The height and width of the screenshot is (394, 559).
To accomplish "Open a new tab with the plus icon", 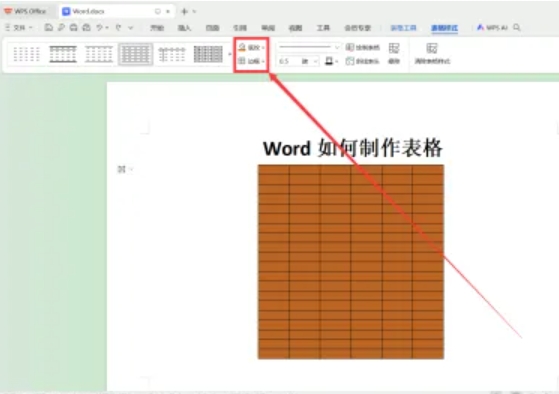I will point(184,11).
